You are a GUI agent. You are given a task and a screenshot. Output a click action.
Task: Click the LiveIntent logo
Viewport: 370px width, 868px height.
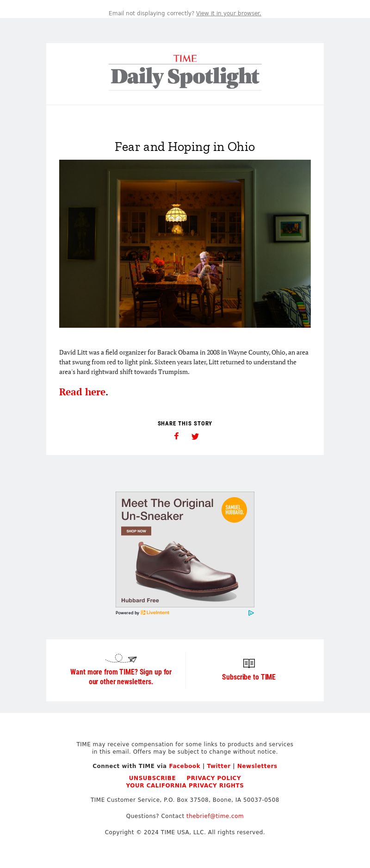point(155,612)
